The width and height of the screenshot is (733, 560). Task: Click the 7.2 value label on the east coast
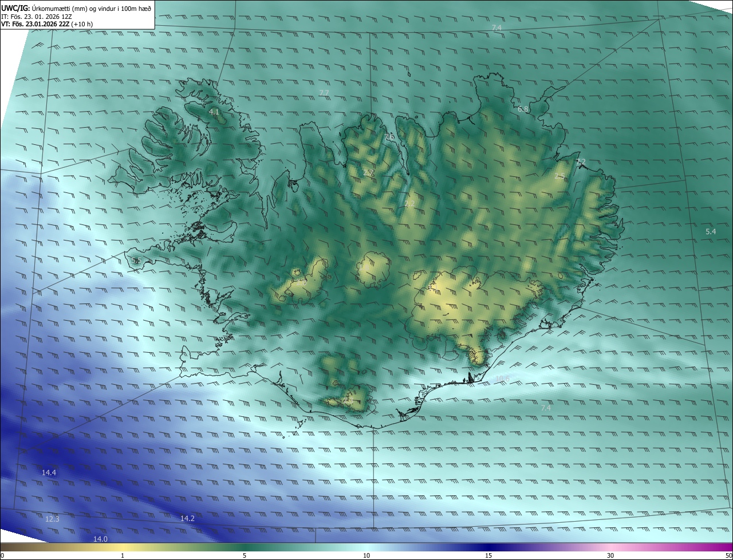pos(581,162)
